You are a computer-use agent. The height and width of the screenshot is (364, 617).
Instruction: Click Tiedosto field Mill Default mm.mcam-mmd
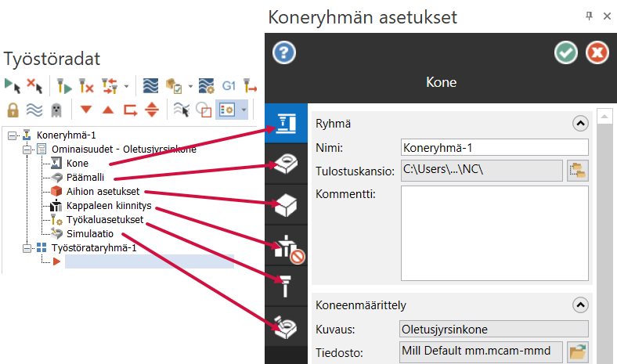[x=481, y=351]
